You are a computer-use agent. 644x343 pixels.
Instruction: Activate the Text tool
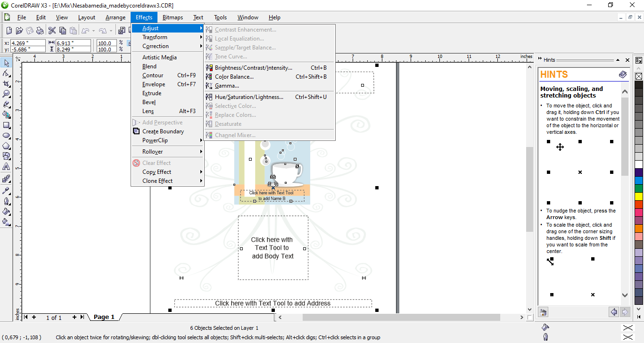[7, 166]
